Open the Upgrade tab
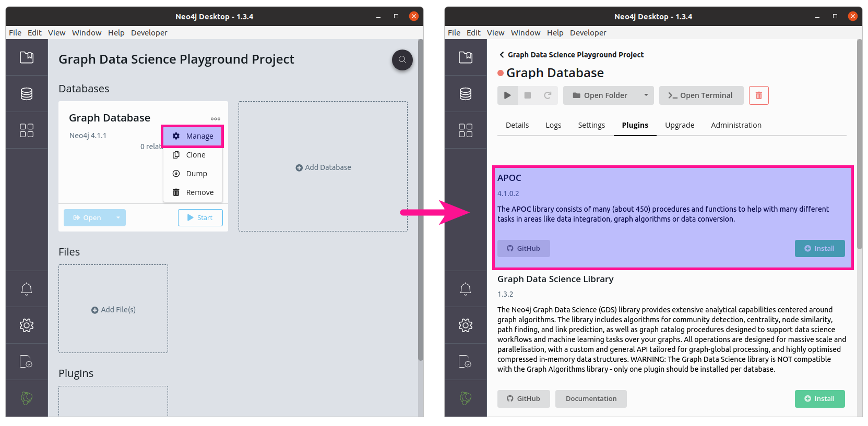The image size is (868, 426). coord(680,125)
